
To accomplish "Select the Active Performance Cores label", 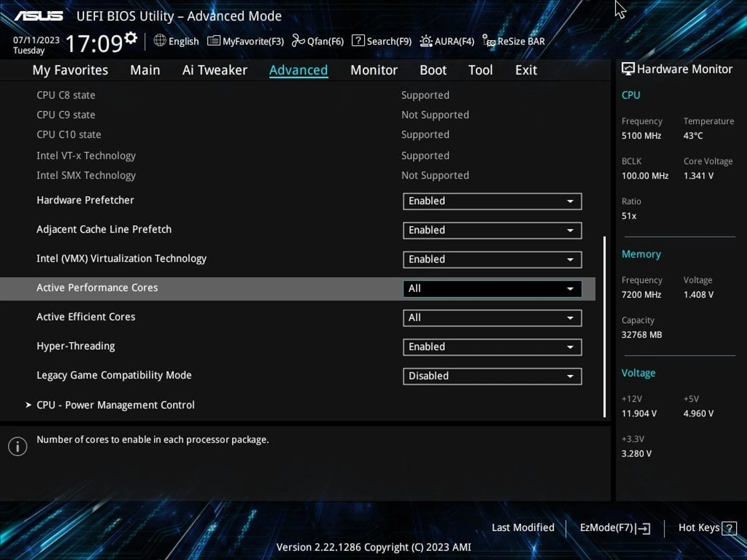I will pos(97,288).
